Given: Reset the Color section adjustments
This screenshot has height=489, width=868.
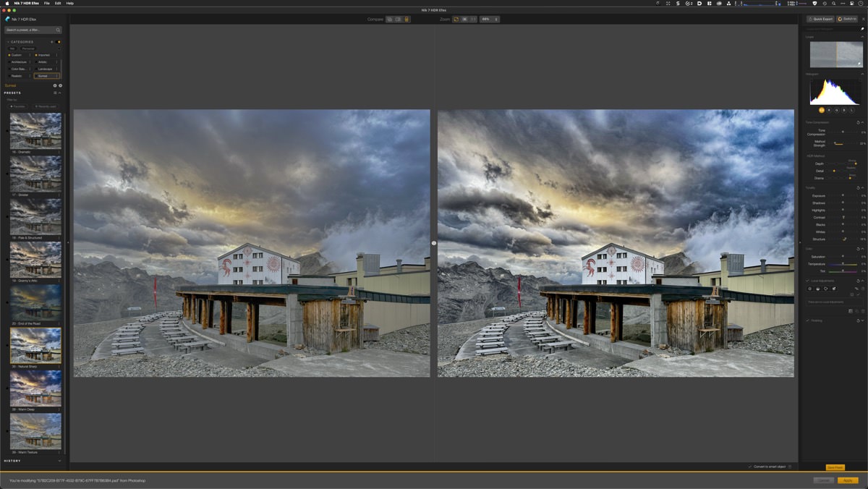Looking at the screenshot, I should pos(858,249).
